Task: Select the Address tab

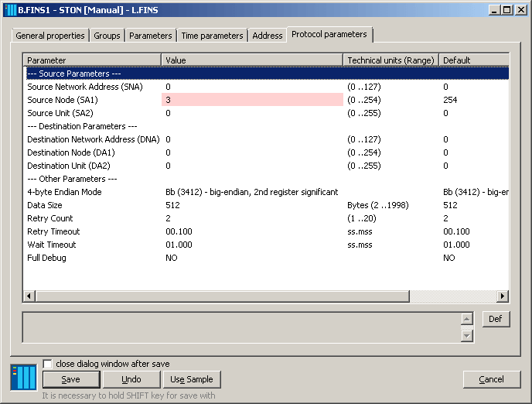Action: (268, 36)
